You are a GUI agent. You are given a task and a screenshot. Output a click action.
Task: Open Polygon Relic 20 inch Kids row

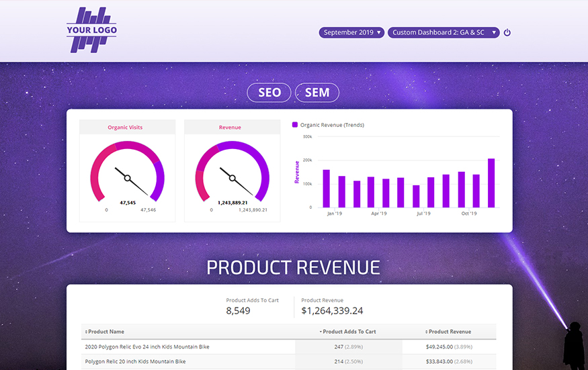click(x=135, y=361)
